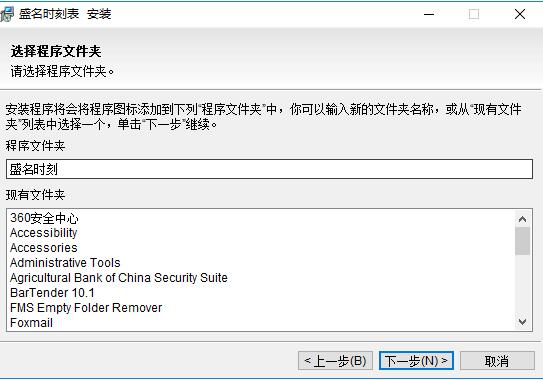Click the scroll up arrow in folder list
The image size is (543, 380).
522,219
